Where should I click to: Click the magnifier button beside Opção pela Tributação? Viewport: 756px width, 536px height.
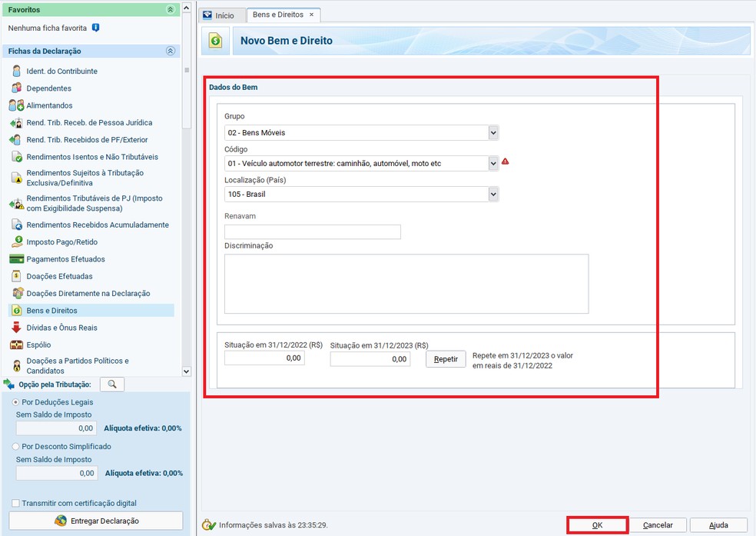[x=111, y=385]
